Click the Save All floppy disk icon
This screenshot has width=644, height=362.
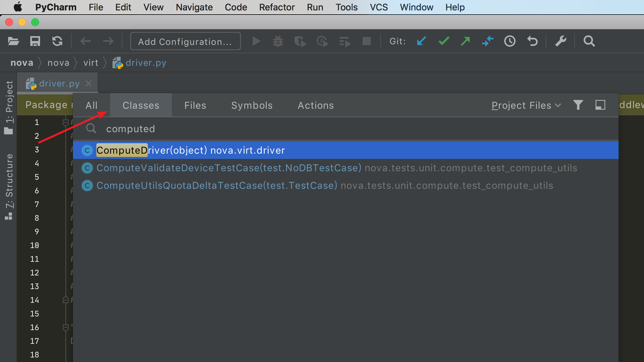35,41
